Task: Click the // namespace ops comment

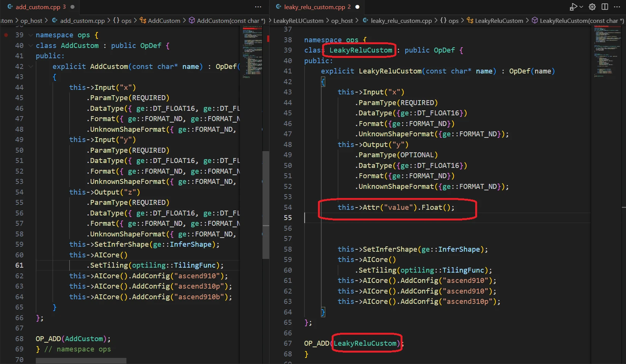Action: 77,349
